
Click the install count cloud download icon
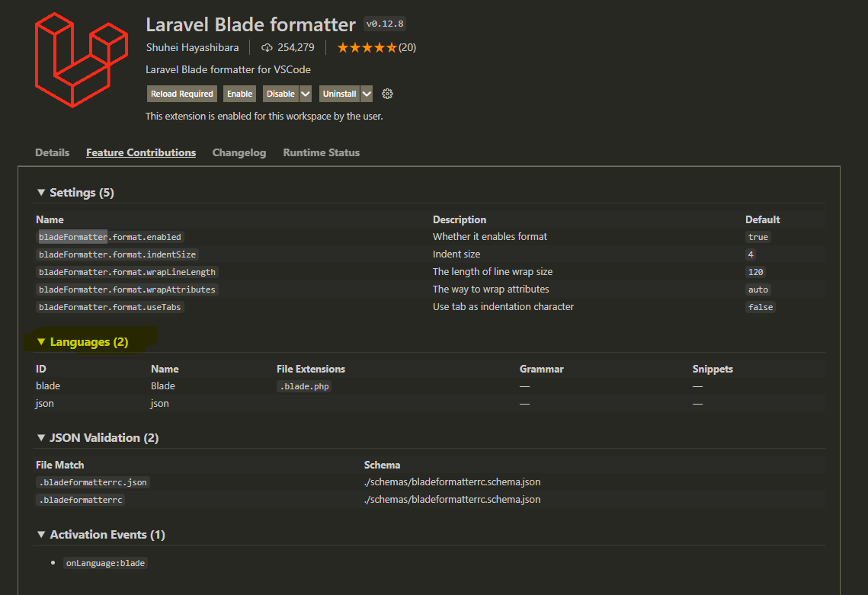(x=267, y=47)
